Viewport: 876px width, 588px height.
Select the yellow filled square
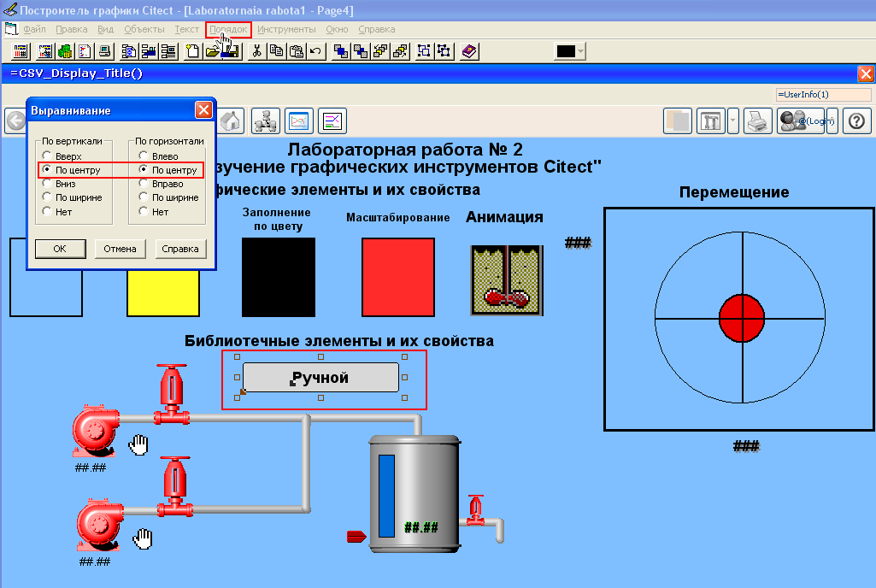163,293
